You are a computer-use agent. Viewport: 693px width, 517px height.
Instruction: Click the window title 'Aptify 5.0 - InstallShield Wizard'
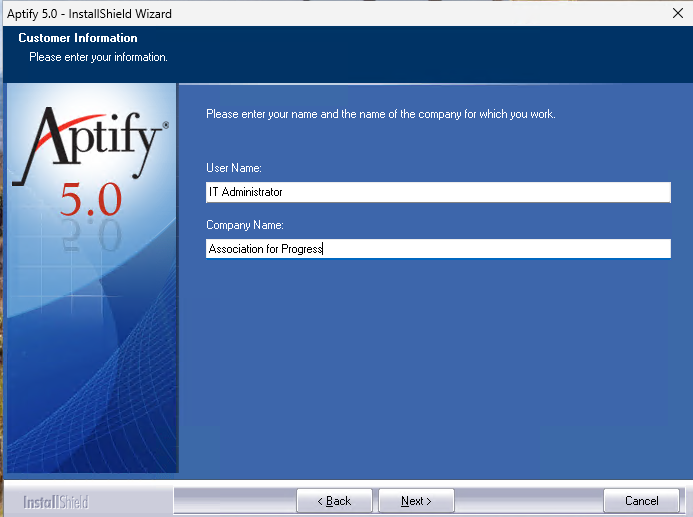89,14
